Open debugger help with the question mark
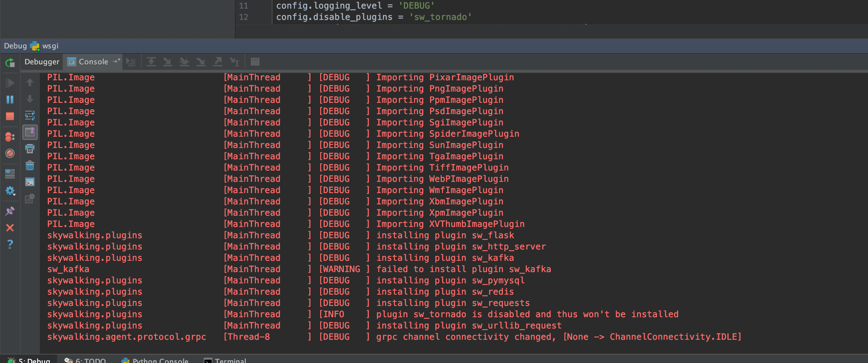The width and height of the screenshot is (868, 363). pos(10,244)
